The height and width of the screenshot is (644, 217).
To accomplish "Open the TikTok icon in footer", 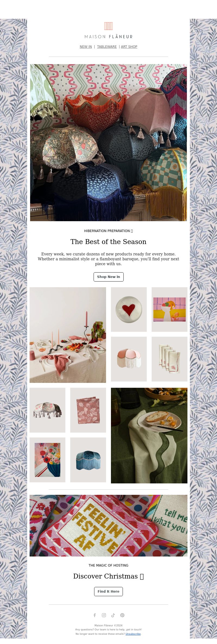I will point(113,615).
